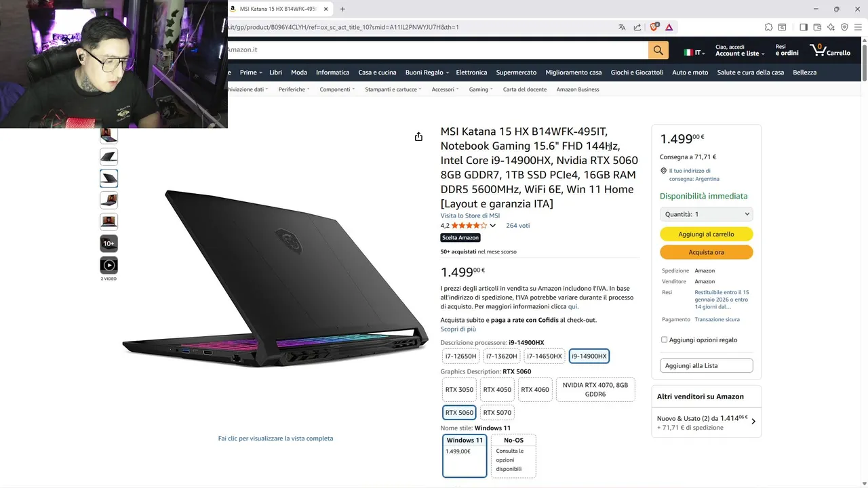The width and height of the screenshot is (868, 488).
Task: Toggle the browser sidebar panel icon
Action: point(804,27)
